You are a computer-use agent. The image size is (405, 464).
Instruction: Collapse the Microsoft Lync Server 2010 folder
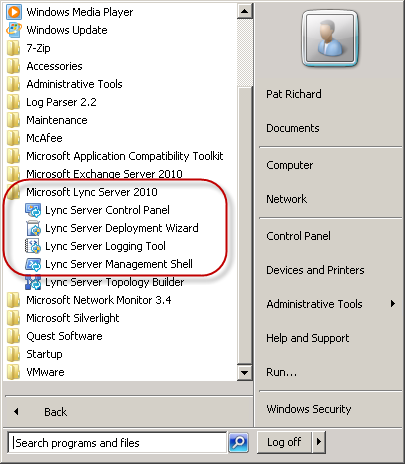pyautogui.click(x=92, y=192)
